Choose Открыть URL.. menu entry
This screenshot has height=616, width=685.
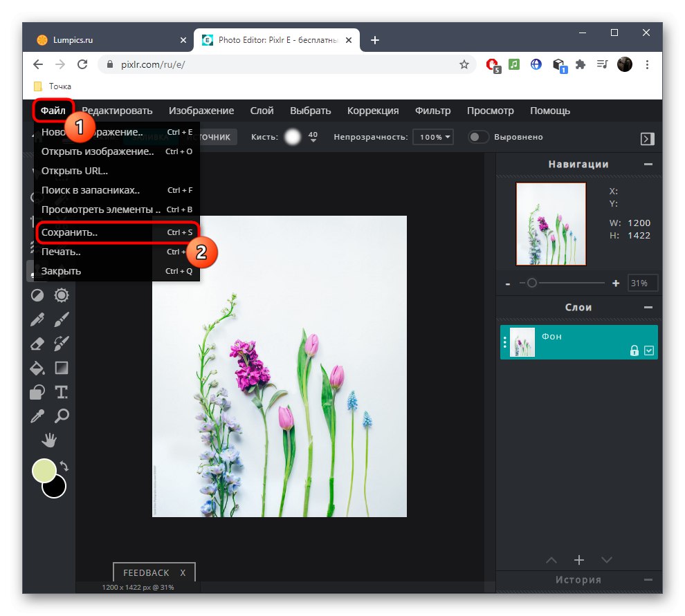point(117,171)
